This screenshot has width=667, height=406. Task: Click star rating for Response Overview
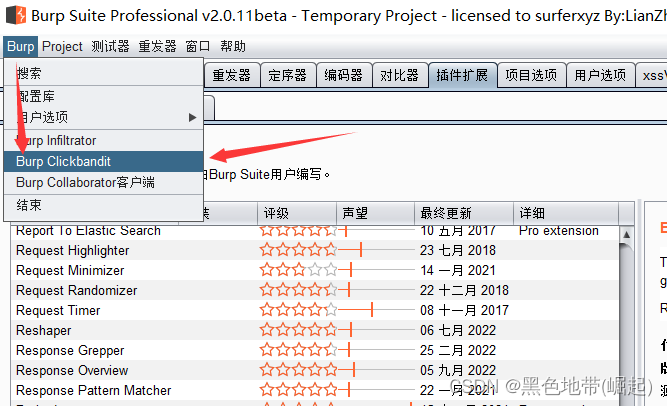(299, 371)
